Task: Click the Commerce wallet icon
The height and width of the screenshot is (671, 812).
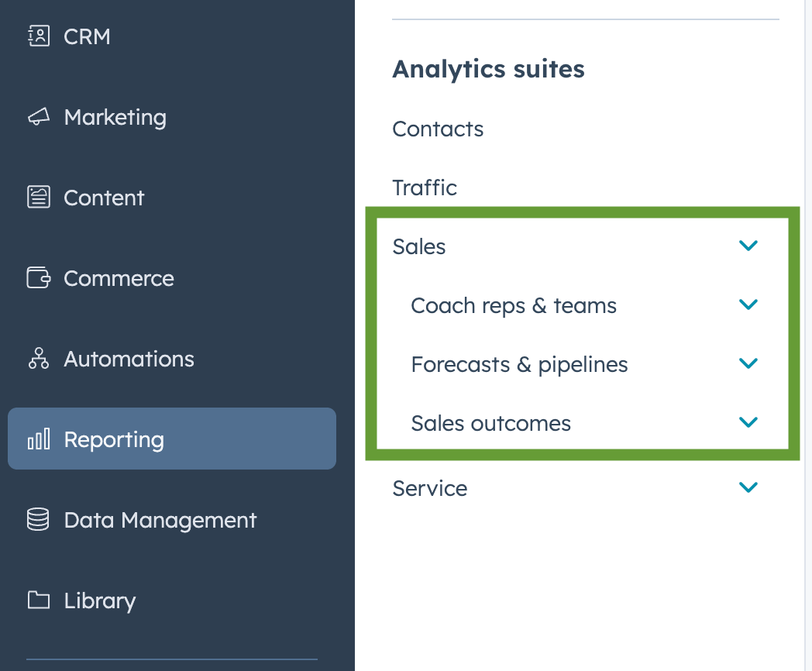Action: [39, 278]
